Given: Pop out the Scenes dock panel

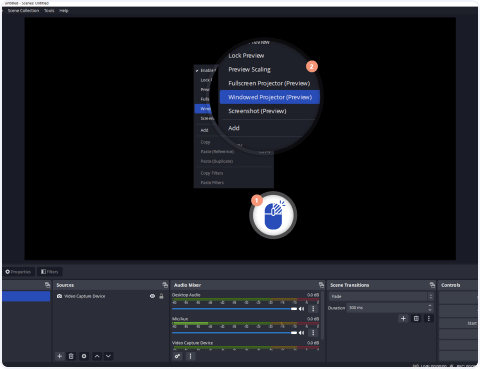Looking at the screenshot, I should point(47,285).
